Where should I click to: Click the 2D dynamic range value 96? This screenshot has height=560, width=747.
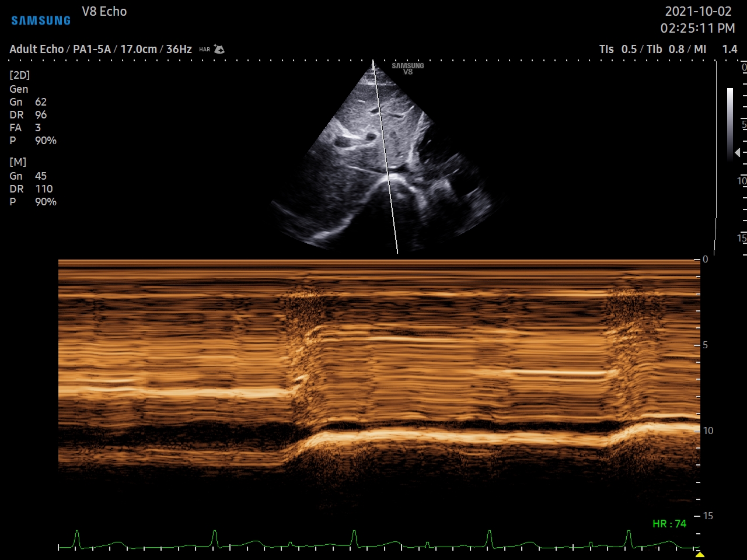41,115
